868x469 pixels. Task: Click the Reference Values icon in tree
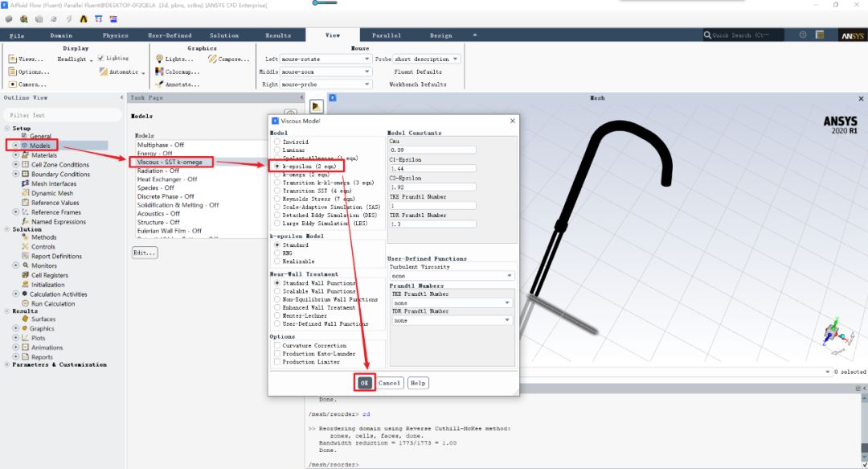26,203
